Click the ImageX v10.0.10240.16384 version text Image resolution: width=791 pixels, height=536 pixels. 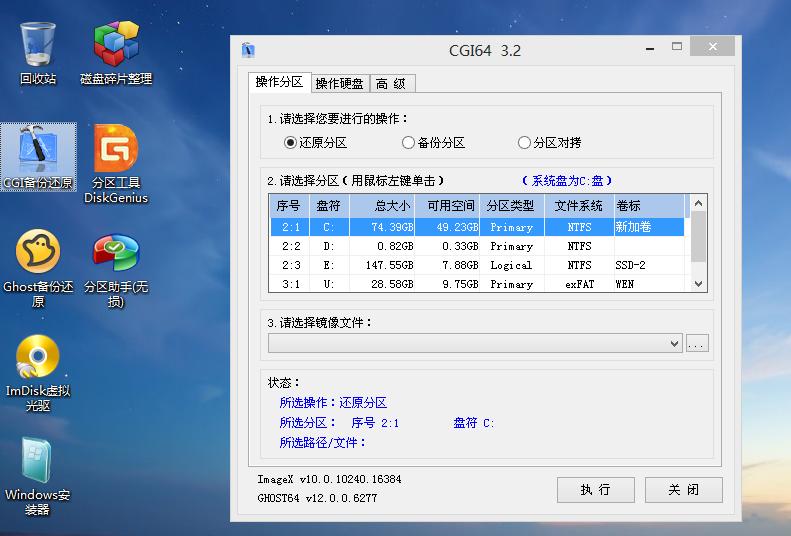point(329,479)
